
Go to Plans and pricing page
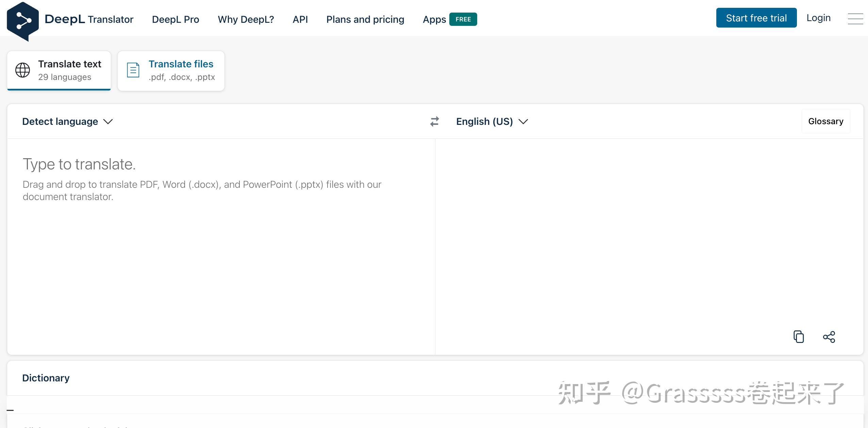pos(365,19)
